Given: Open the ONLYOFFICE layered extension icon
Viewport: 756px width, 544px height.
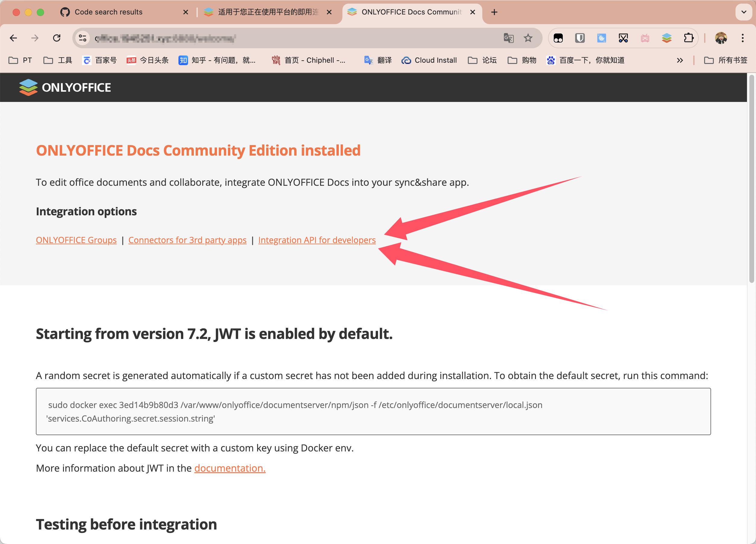Looking at the screenshot, I should click(x=667, y=38).
